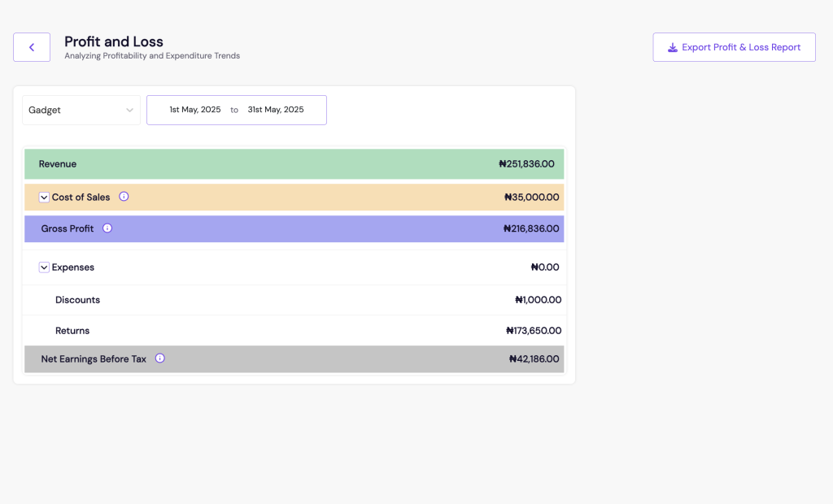Click the info icon beside Cost of Sales
This screenshot has width=833, height=504.
(124, 197)
